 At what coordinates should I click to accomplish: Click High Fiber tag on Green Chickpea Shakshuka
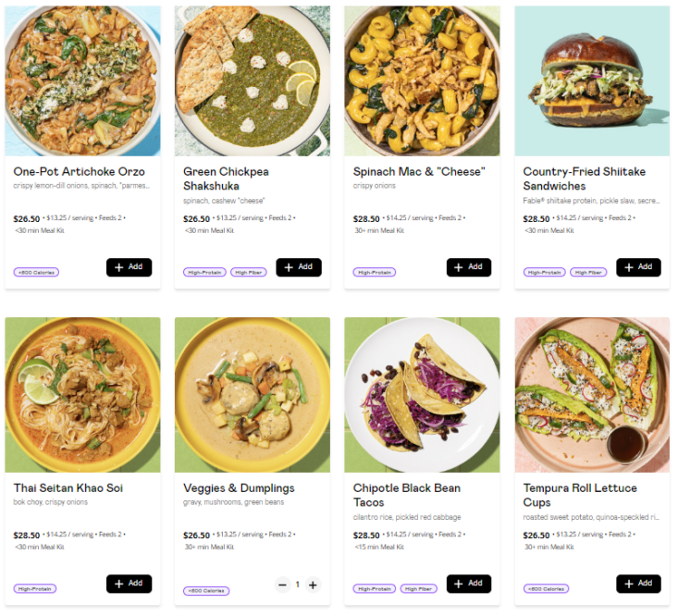point(248,273)
